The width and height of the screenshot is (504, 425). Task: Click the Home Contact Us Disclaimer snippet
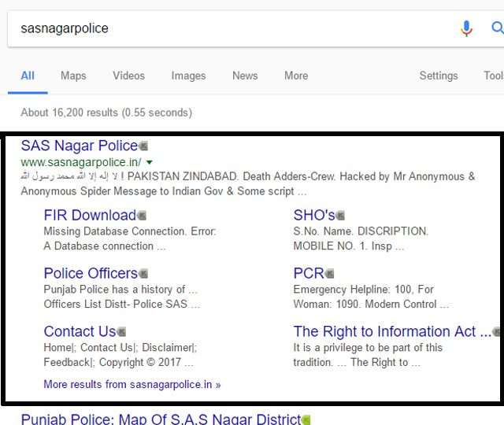click(120, 355)
